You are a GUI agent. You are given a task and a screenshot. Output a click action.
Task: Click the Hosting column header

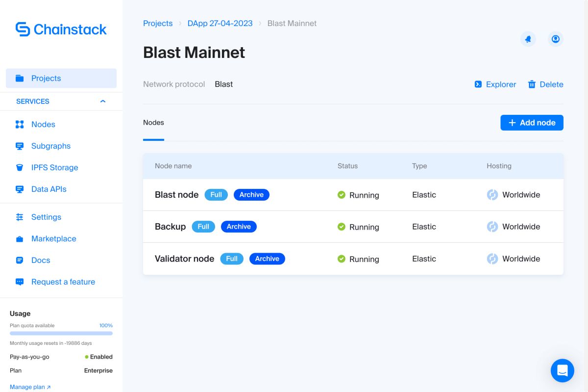point(499,166)
